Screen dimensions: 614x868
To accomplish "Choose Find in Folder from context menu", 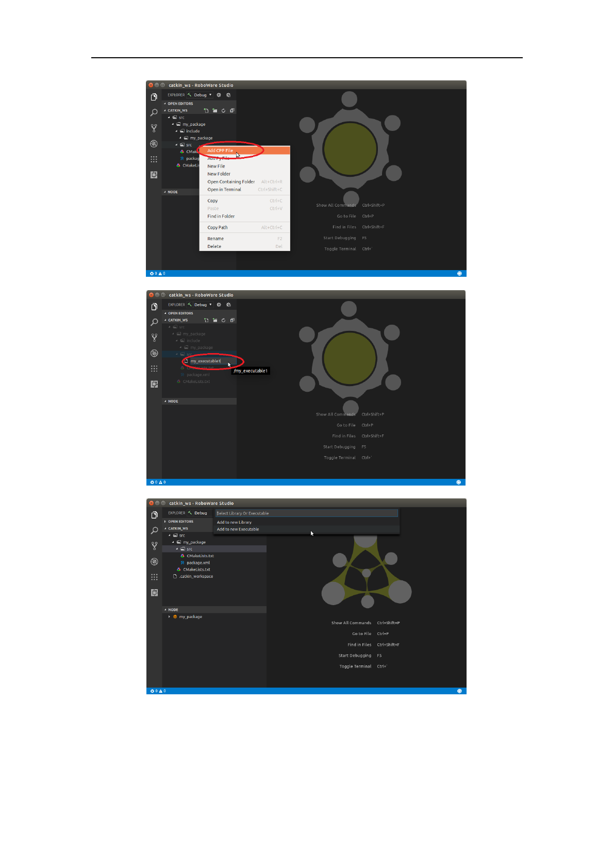I will (245, 216).
